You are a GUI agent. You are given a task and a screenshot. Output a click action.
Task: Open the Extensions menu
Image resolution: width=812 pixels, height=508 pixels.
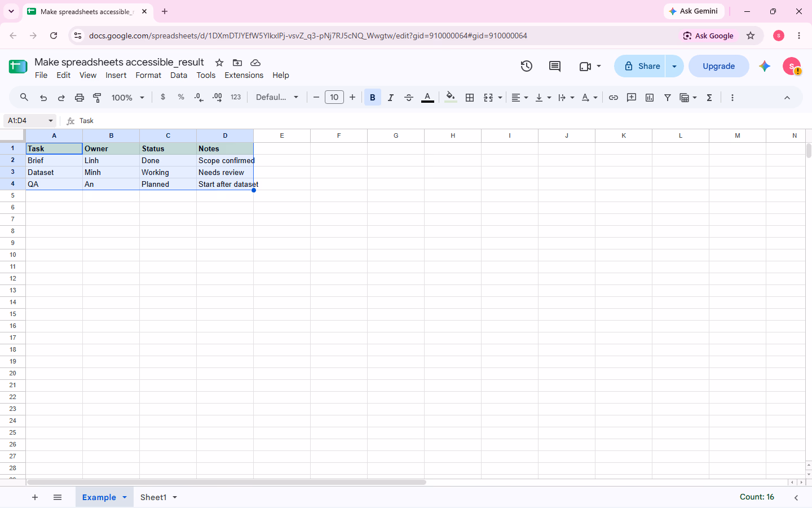click(244, 75)
